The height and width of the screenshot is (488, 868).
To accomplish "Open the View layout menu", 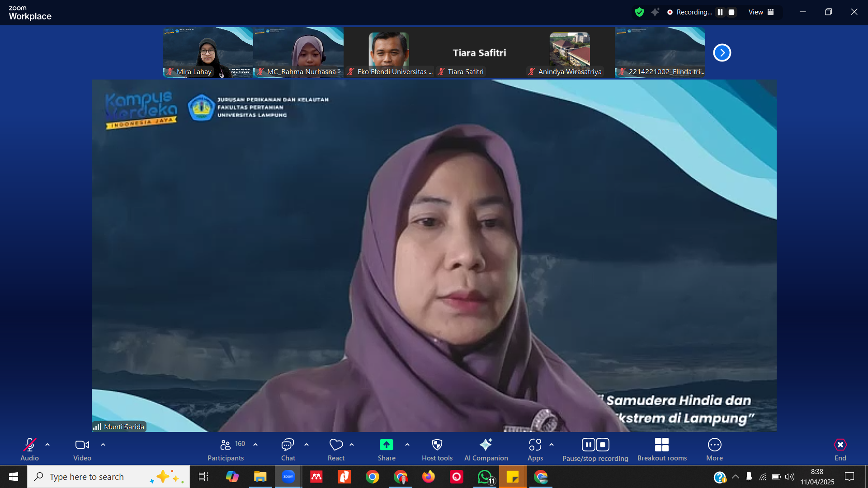I will (761, 12).
